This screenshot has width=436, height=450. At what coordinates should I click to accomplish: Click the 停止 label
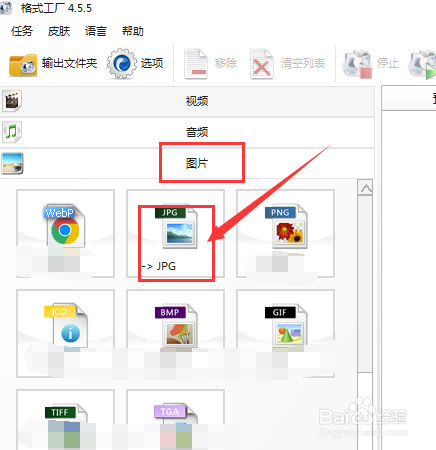pyautogui.click(x=388, y=63)
